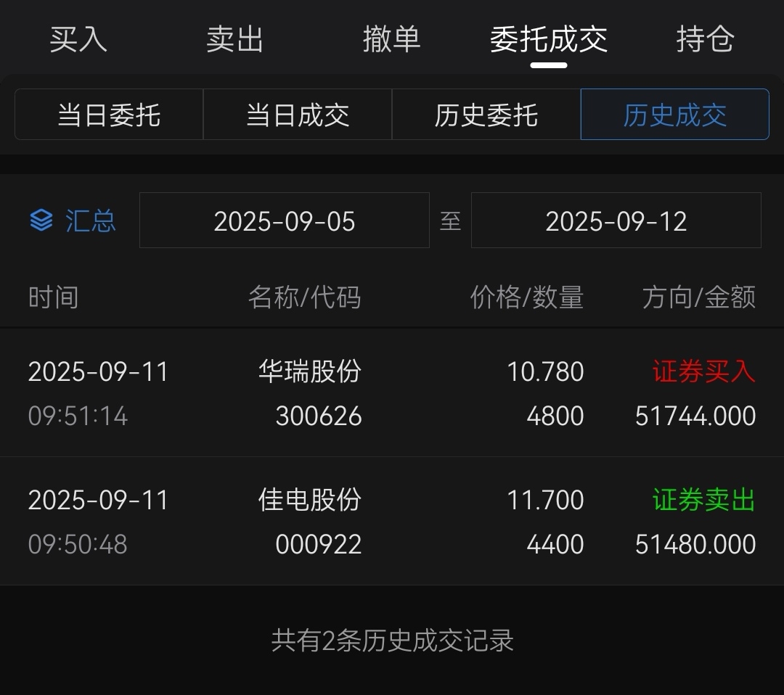Select the 历史成交 sub-tab
The width and height of the screenshot is (784, 695).
click(674, 115)
